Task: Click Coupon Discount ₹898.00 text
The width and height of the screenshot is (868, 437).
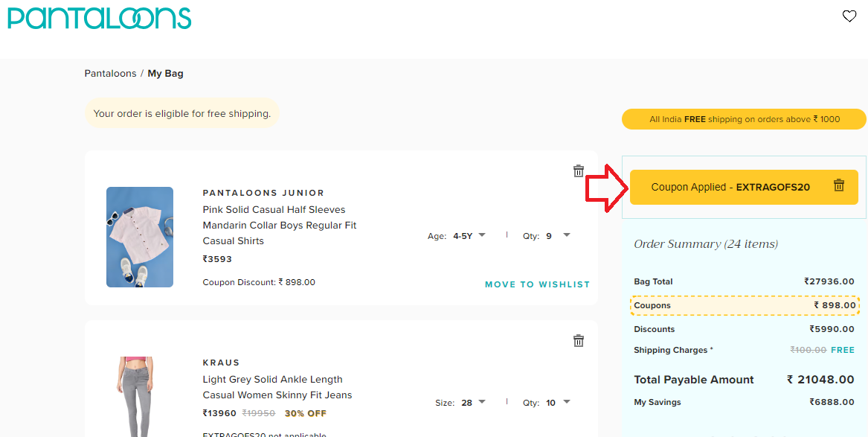Action: click(259, 282)
